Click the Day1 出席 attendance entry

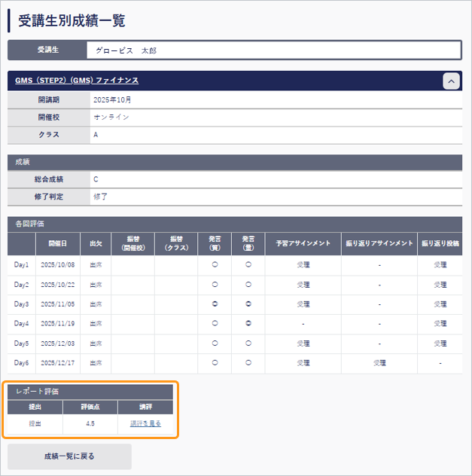(96, 265)
